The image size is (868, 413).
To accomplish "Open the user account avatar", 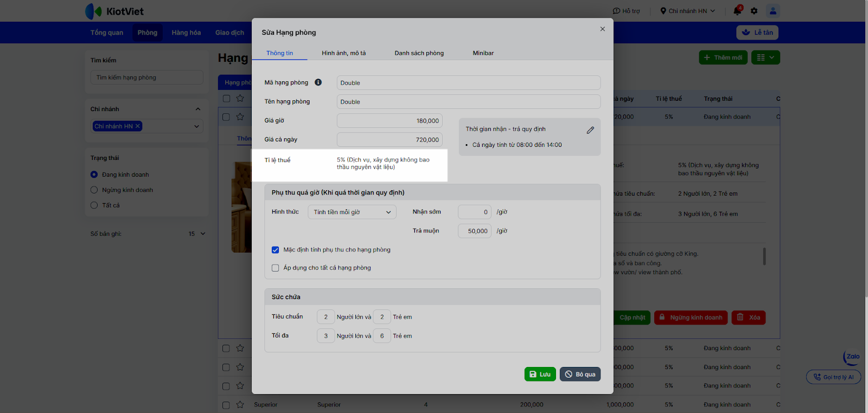I will pyautogui.click(x=773, y=11).
